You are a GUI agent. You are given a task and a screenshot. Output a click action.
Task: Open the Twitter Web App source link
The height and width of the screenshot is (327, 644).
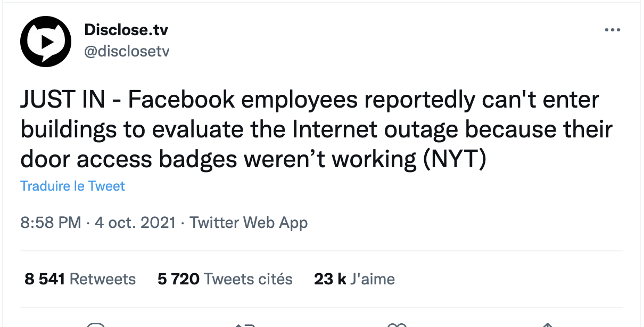coord(249,222)
